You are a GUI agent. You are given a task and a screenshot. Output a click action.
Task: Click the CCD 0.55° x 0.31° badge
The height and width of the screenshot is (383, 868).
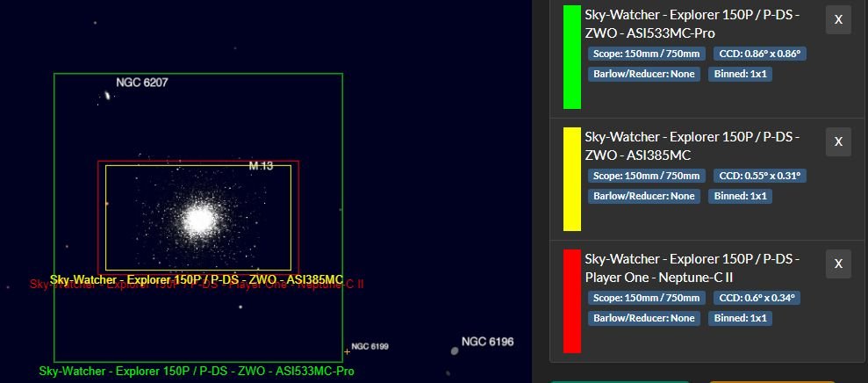pos(760,176)
